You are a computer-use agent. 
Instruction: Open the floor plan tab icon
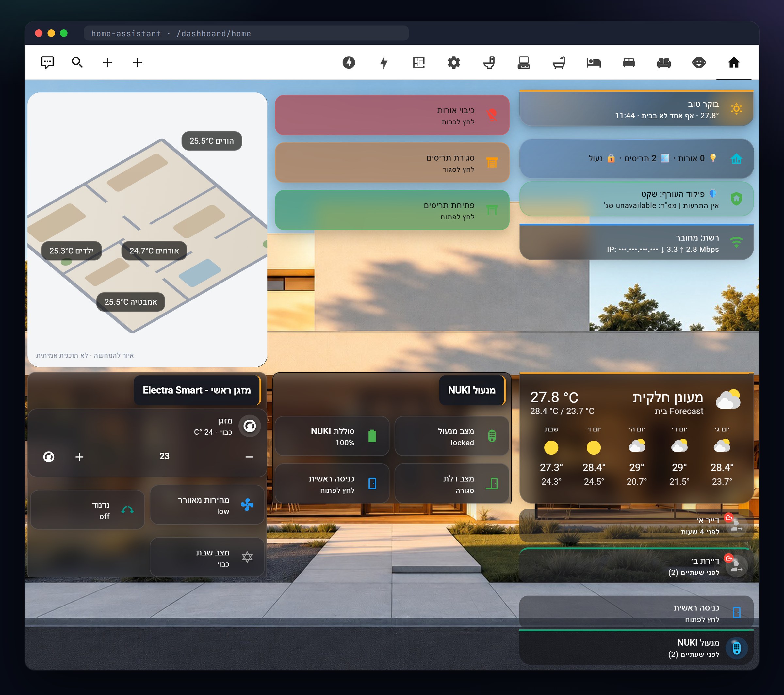419,62
